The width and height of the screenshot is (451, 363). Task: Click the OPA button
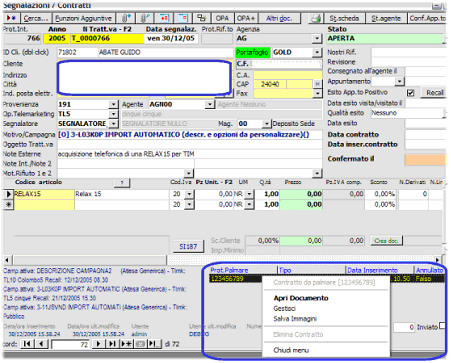coord(222,18)
